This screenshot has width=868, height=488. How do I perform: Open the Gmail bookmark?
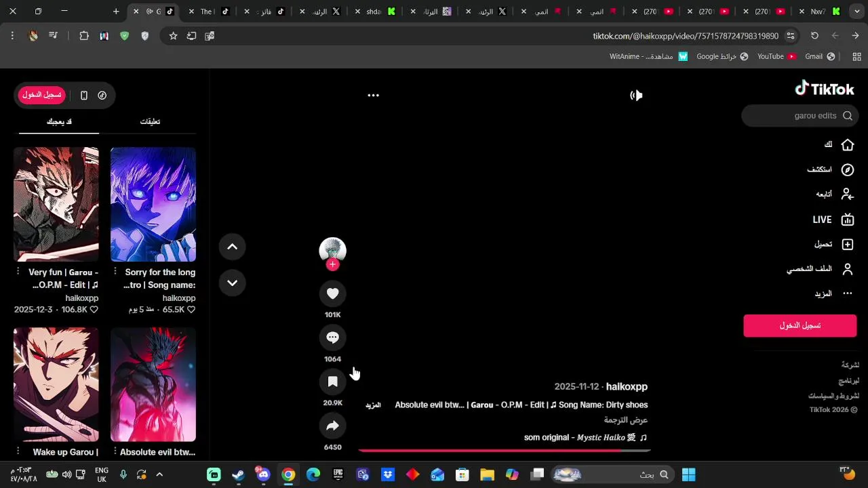(819, 56)
